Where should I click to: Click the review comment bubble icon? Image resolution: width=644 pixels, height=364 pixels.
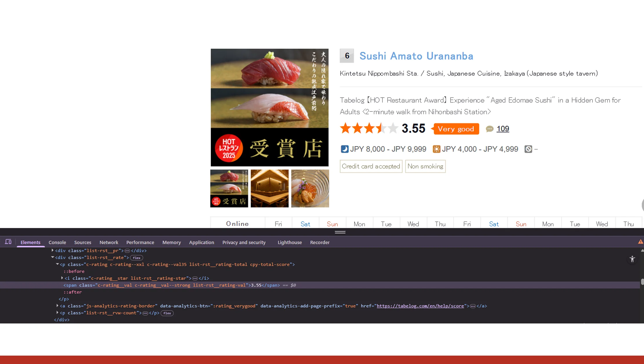coord(490,129)
